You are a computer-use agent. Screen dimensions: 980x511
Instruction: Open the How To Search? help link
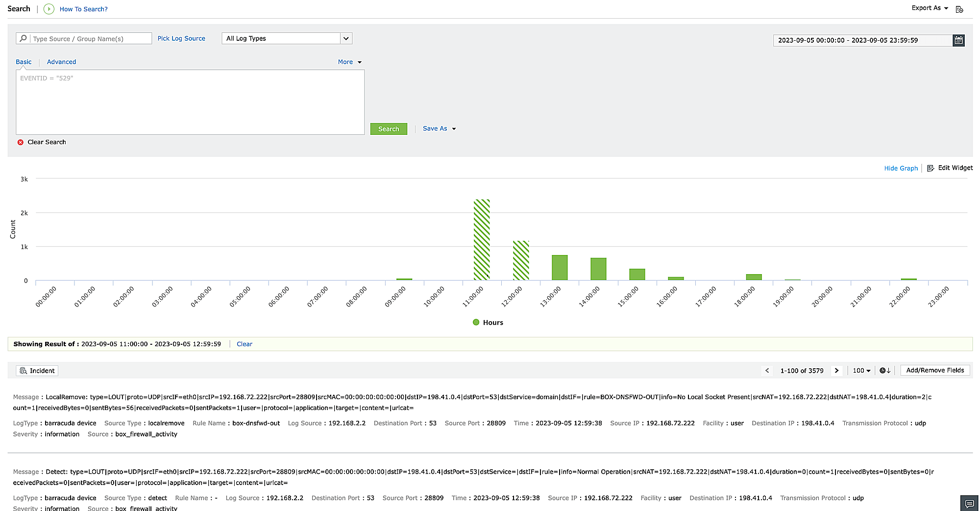pos(83,9)
